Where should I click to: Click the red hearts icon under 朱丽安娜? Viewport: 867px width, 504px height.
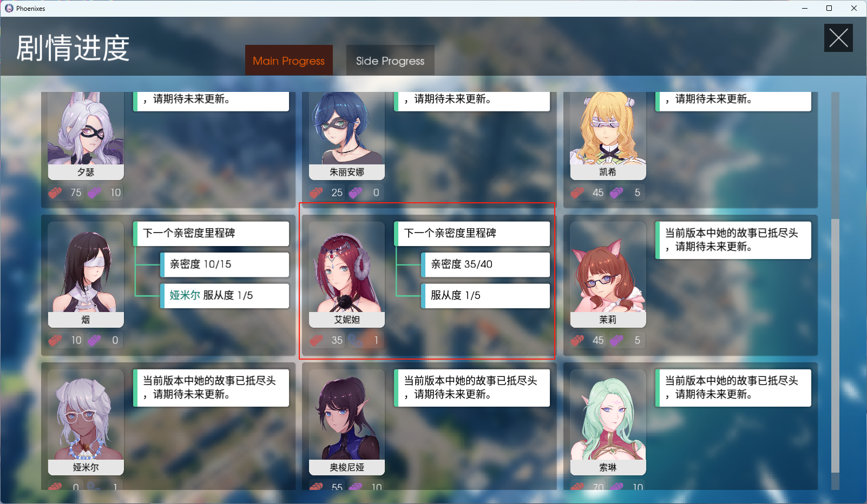point(317,193)
